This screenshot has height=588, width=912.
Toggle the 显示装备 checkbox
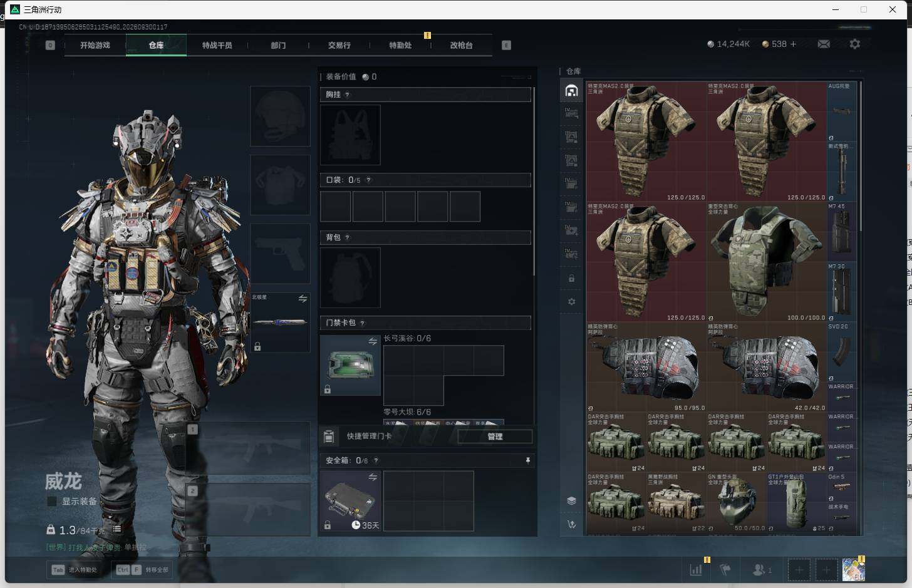[x=52, y=501]
